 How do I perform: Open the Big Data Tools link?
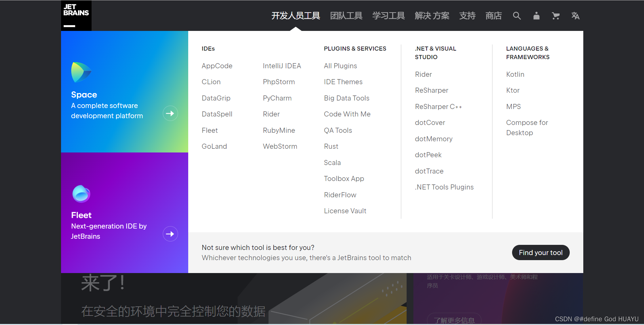point(347,98)
